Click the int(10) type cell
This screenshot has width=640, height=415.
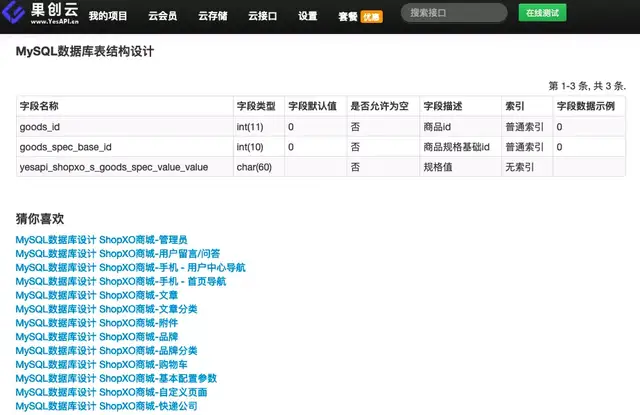tap(259, 147)
